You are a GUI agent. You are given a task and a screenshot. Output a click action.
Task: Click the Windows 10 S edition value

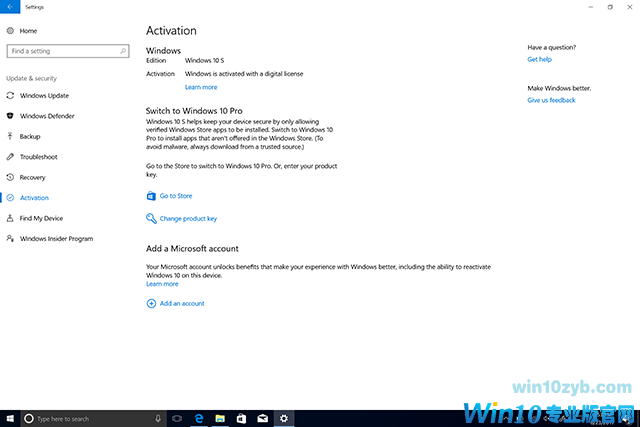point(204,60)
